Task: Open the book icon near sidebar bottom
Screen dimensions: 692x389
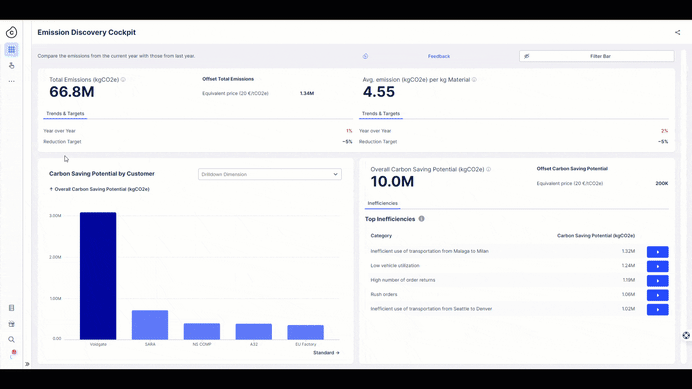Action: pyautogui.click(x=11, y=308)
